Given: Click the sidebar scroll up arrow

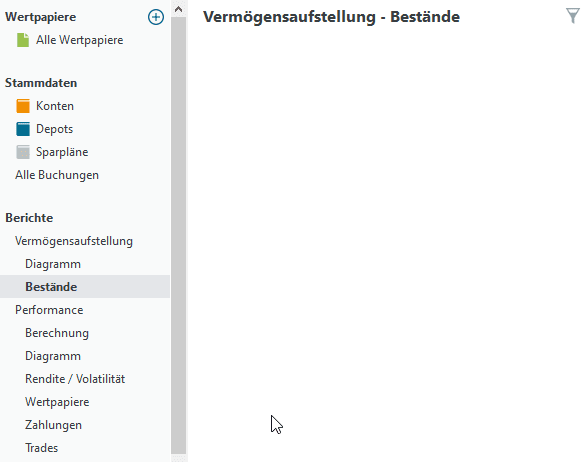Looking at the screenshot, I should (x=178, y=9).
